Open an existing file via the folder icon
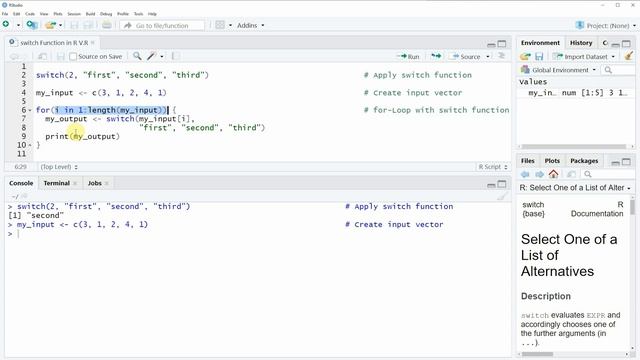Image resolution: width=640 pixels, height=360 pixels. coord(50,25)
